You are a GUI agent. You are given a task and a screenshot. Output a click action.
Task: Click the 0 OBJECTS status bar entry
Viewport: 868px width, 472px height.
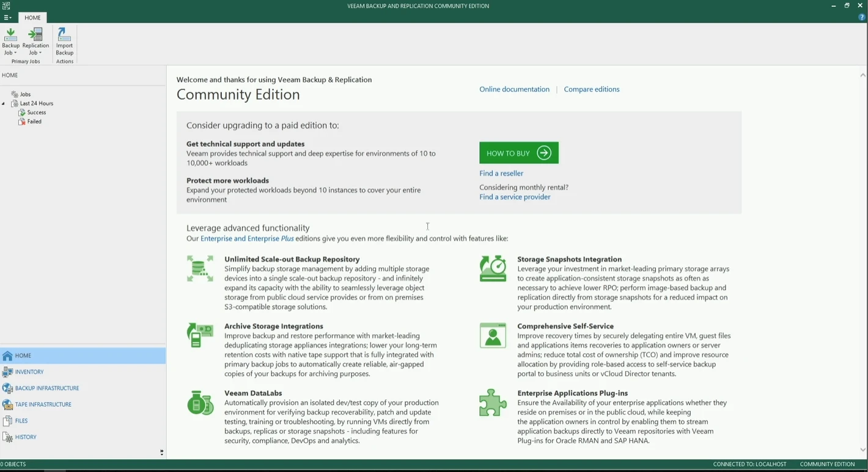point(13,465)
